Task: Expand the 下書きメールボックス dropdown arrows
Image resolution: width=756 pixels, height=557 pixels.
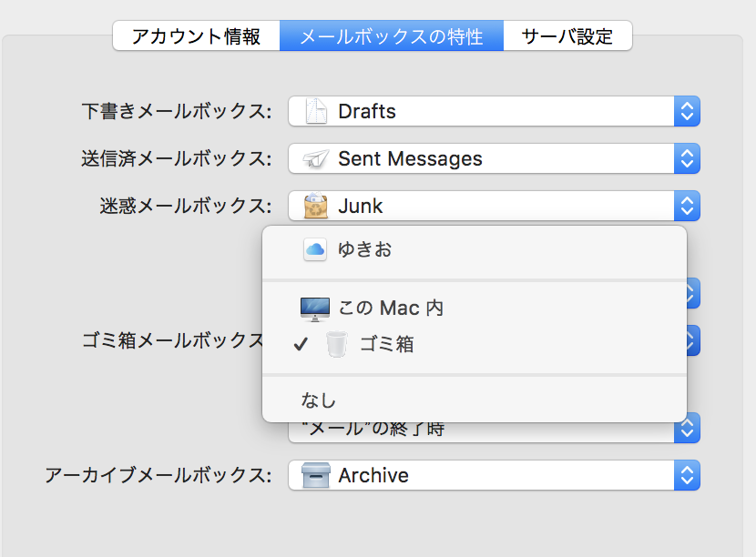Action: (x=687, y=112)
